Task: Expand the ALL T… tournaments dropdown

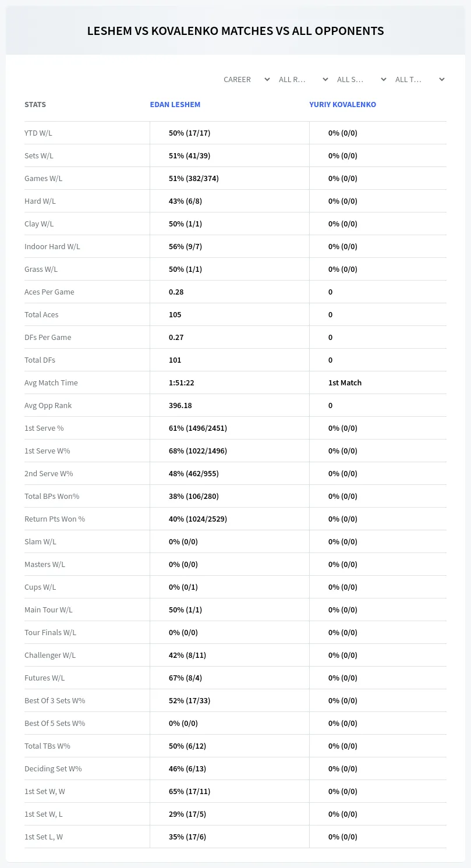Action: click(x=419, y=79)
